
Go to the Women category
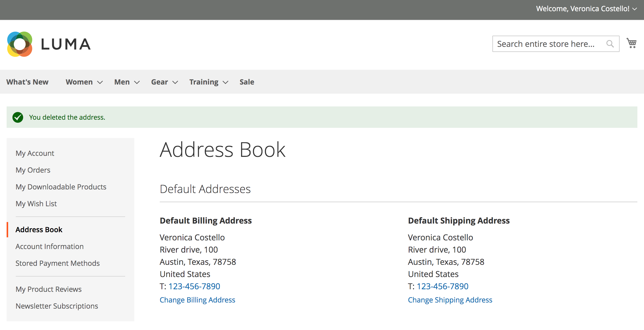(79, 82)
